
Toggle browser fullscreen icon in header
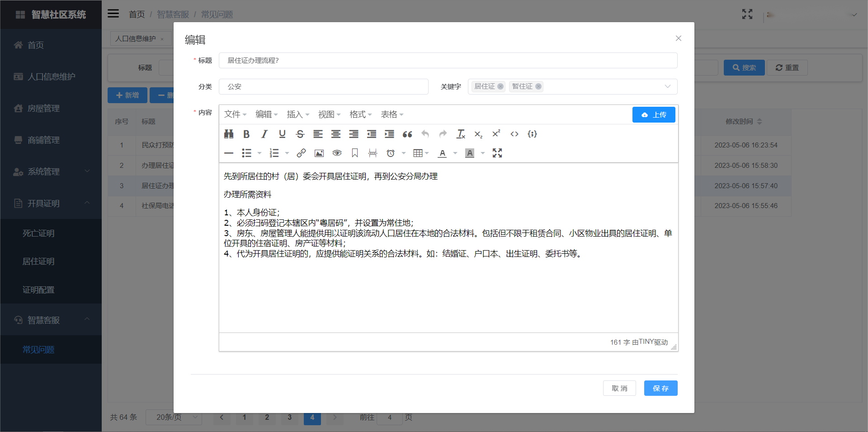pyautogui.click(x=747, y=14)
